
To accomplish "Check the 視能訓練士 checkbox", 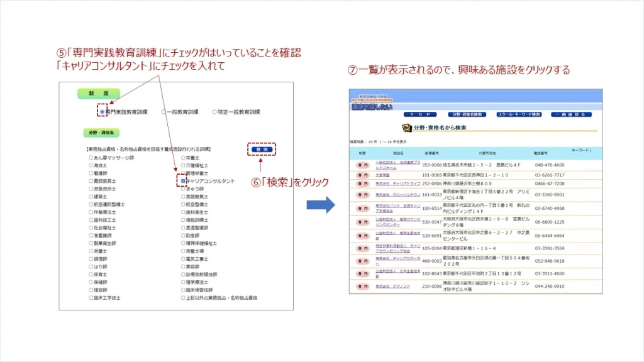I will pos(183,220).
